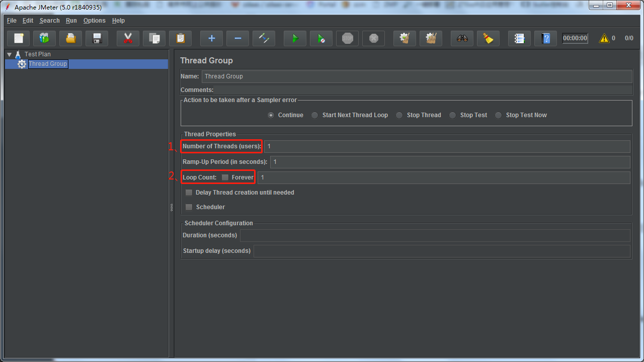Viewport: 644px width, 362px height.
Task: Click the Duration (seconds) field
Action: [435, 235]
